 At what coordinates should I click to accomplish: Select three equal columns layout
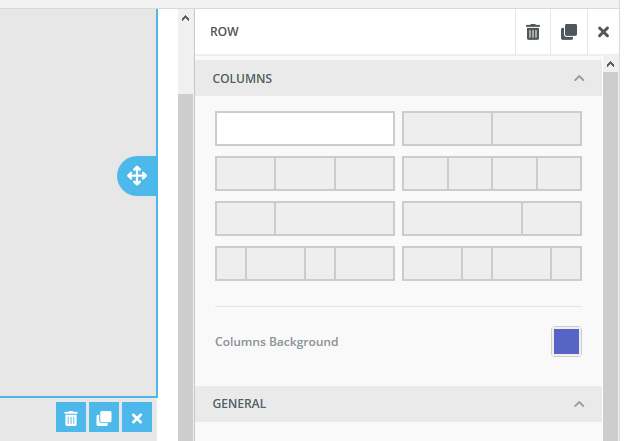pyautogui.click(x=305, y=173)
